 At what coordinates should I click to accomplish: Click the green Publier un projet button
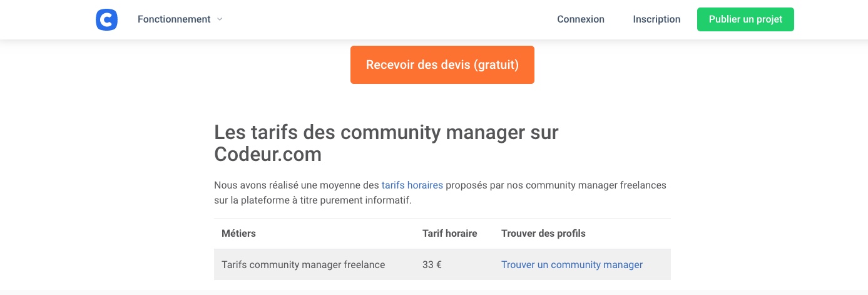tap(745, 19)
